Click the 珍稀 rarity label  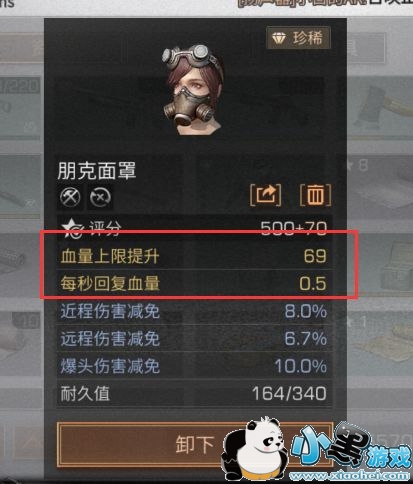tap(307, 38)
